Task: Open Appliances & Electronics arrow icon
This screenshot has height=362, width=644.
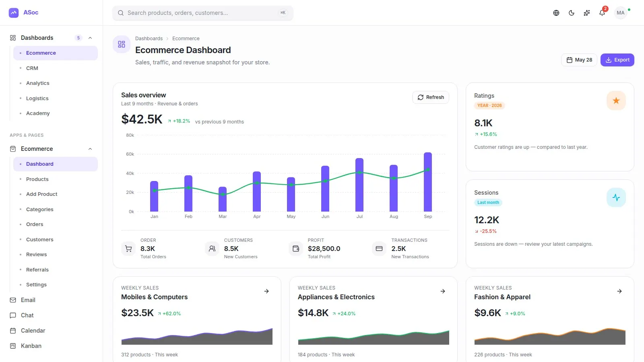Action: tap(443, 291)
